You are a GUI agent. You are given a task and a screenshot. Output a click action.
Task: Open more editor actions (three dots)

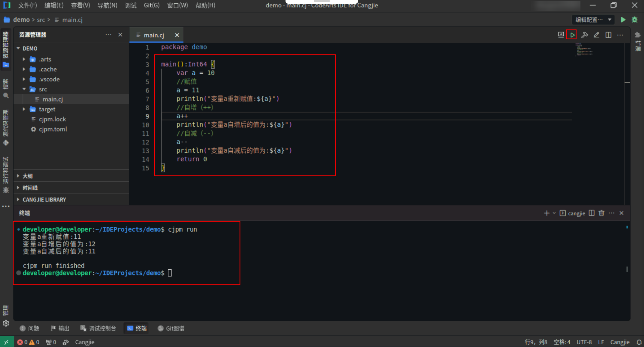620,35
